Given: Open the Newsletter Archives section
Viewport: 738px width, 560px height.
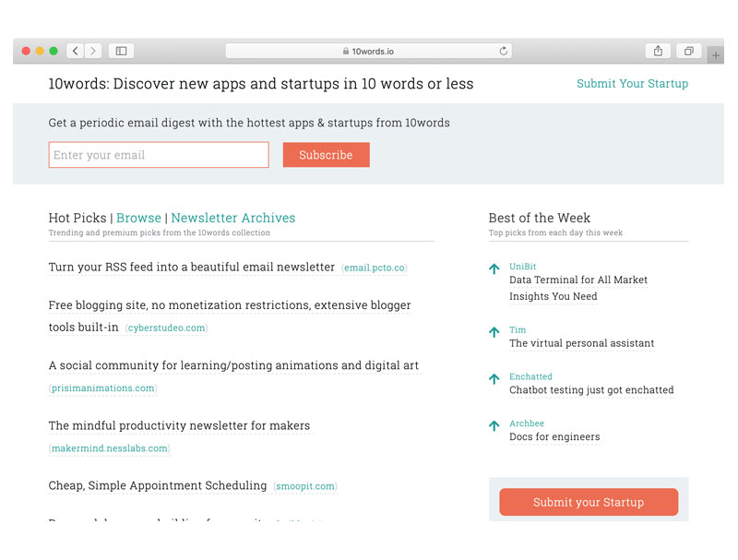Looking at the screenshot, I should pyautogui.click(x=233, y=218).
